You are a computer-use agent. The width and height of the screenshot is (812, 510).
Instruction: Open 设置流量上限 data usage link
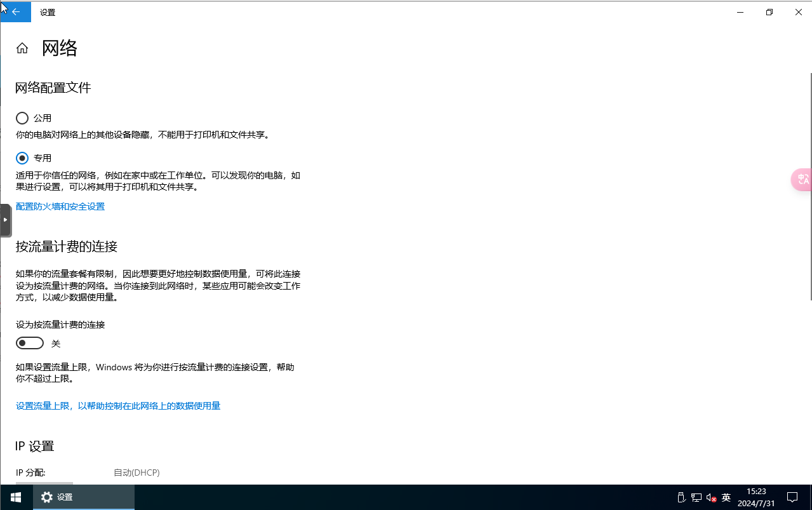pos(118,406)
